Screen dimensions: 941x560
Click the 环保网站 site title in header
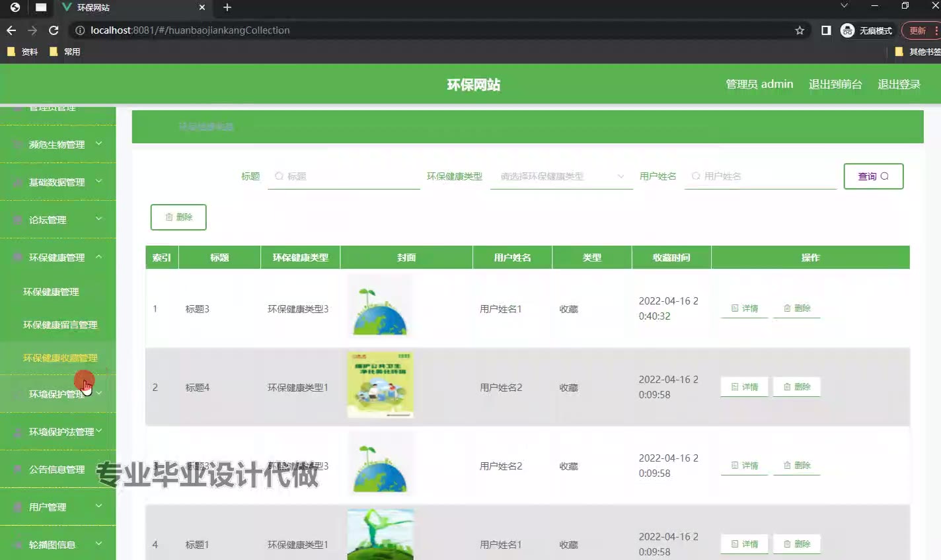474,85
